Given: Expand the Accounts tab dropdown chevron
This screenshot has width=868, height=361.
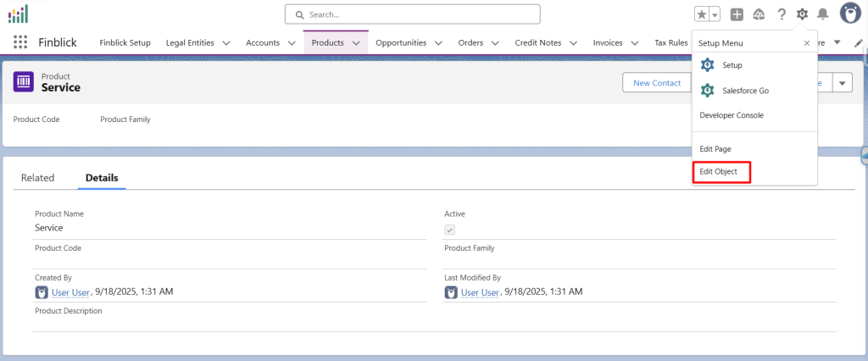Looking at the screenshot, I should tap(291, 42).
